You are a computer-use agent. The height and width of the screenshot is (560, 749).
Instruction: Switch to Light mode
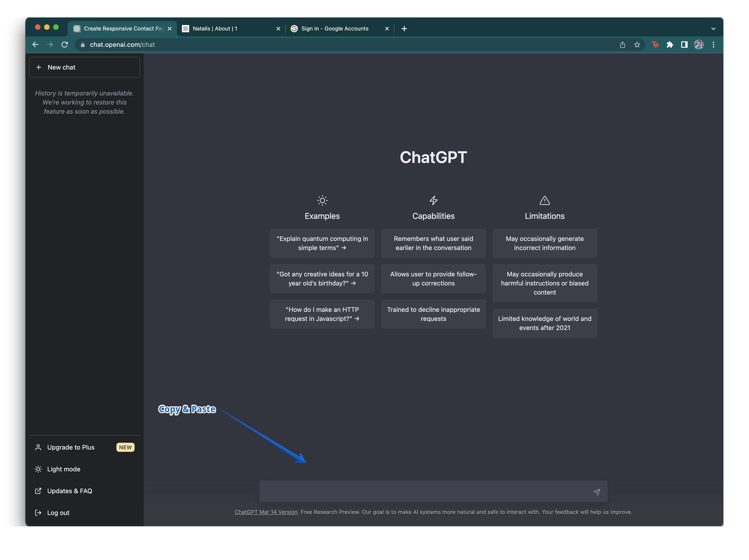(85, 469)
